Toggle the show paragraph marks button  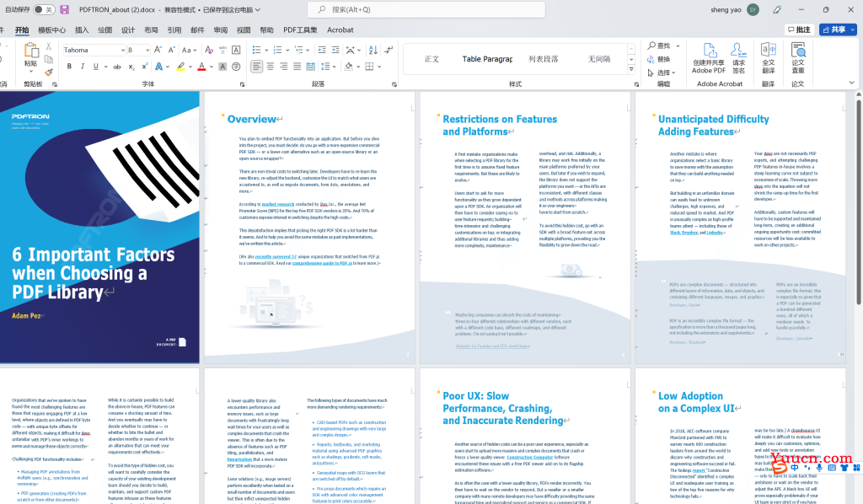click(389, 50)
